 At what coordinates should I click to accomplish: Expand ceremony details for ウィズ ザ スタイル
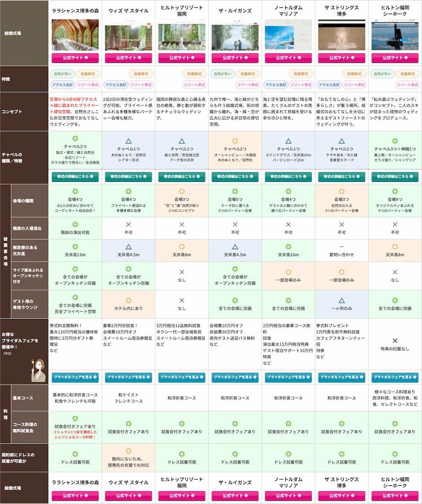128,176
